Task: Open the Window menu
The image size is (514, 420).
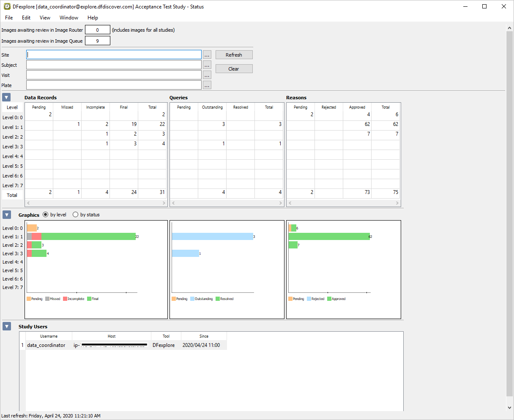Action: (68, 18)
